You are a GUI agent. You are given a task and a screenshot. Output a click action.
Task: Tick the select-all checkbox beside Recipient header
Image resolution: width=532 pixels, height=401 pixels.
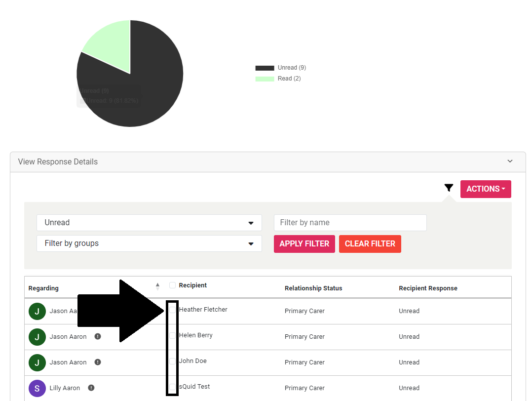172,285
